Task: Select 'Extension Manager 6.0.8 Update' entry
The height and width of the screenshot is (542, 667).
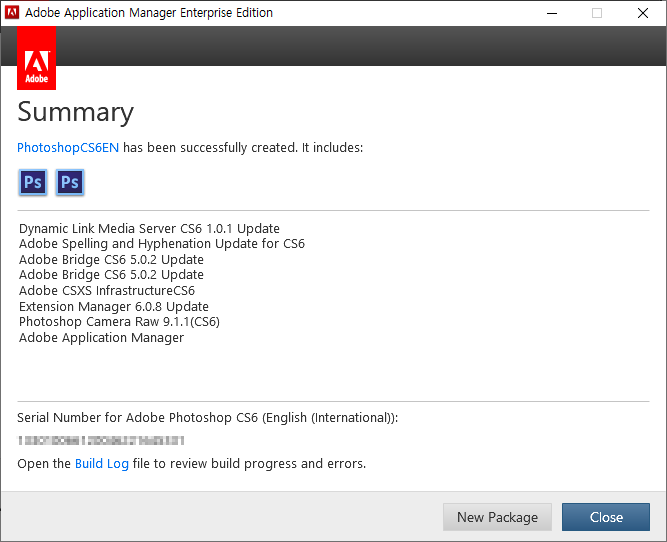Action: pyautogui.click(x=114, y=306)
